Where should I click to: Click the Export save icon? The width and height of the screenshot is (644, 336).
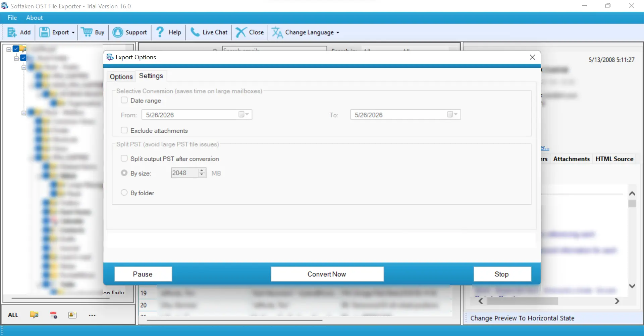(44, 32)
